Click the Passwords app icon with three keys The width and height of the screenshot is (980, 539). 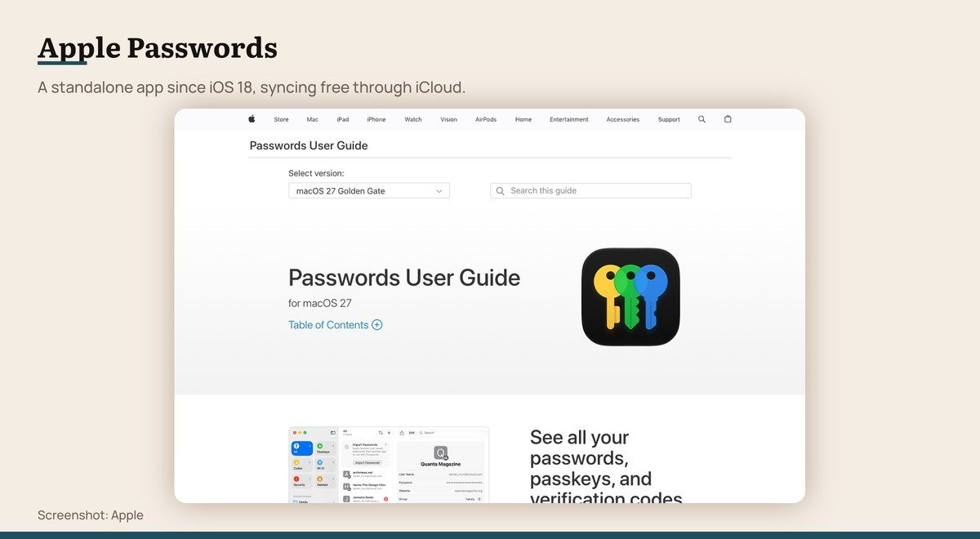click(x=630, y=297)
